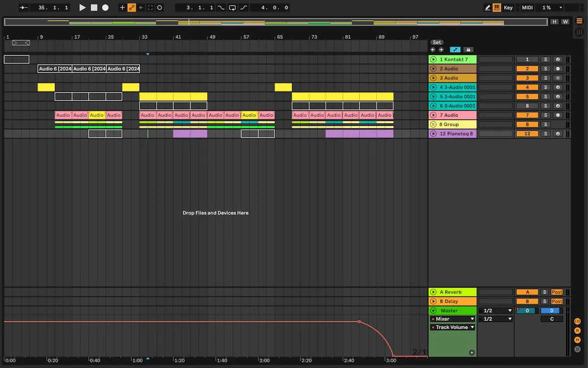The height and width of the screenshot is (368, 588).
Task: Toggle the Draw Mode pencil icon
Action: 488,8
